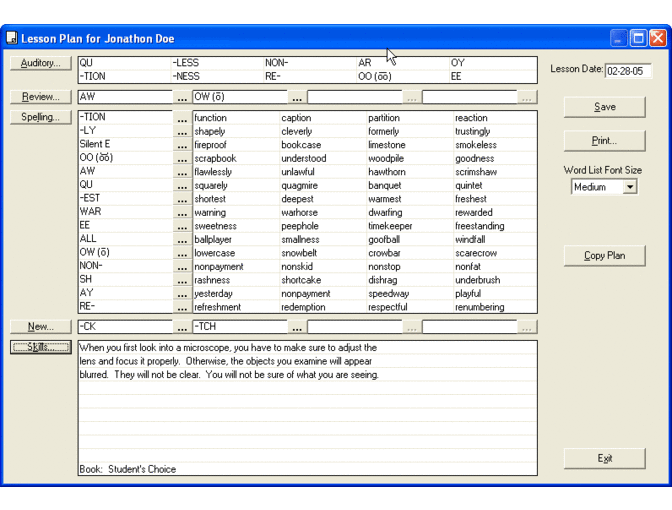The image size is (672, 510).
Task: Click the Auditory... button
Action: coord(40,63)
